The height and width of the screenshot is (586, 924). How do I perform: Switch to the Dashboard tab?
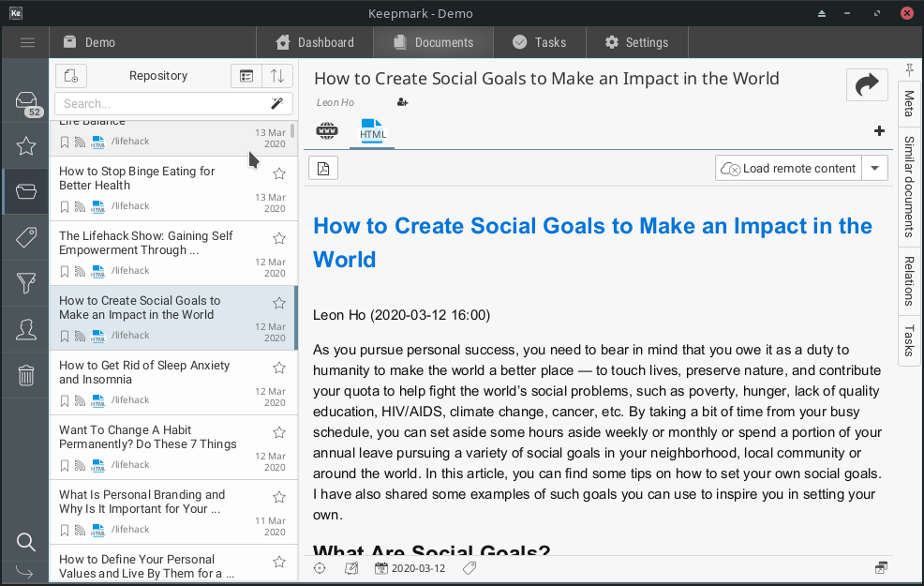pos(314,42)
